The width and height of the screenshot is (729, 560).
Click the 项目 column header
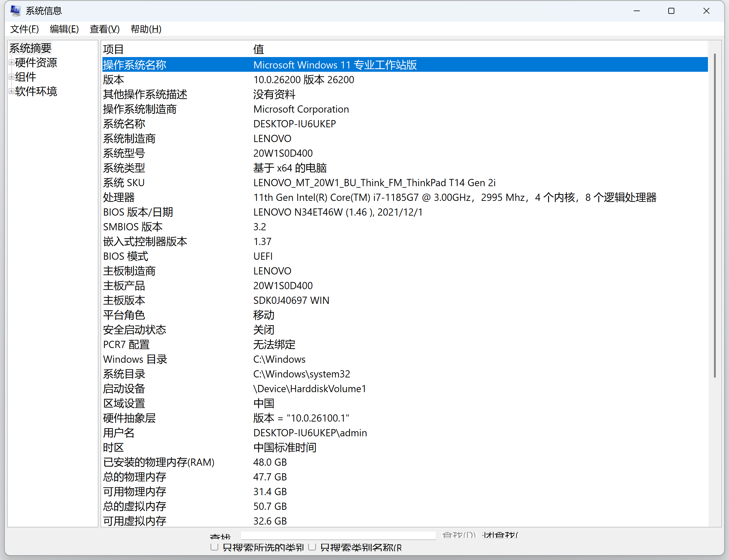click(113, 49)
